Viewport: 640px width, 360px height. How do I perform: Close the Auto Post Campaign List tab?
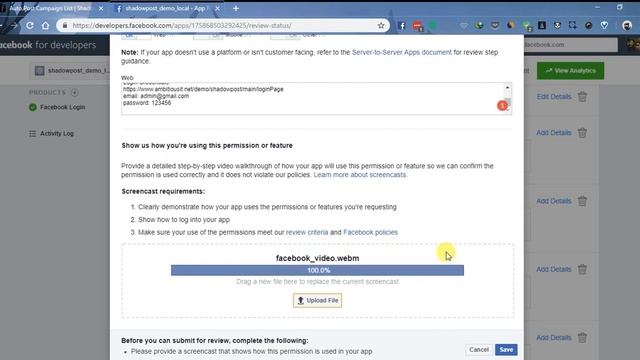[101, 8]
